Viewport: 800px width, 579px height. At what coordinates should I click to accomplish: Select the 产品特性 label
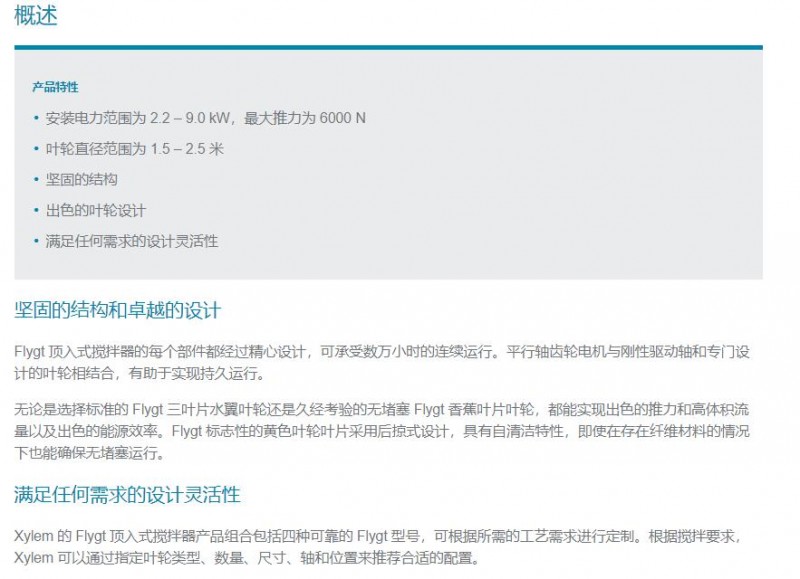(56, 87)
